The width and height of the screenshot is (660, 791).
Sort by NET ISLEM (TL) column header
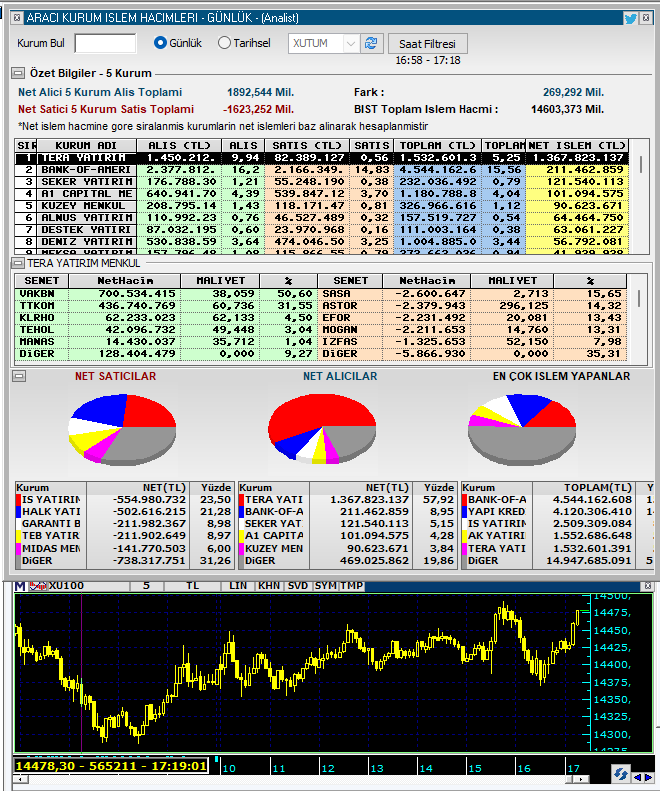577,146
